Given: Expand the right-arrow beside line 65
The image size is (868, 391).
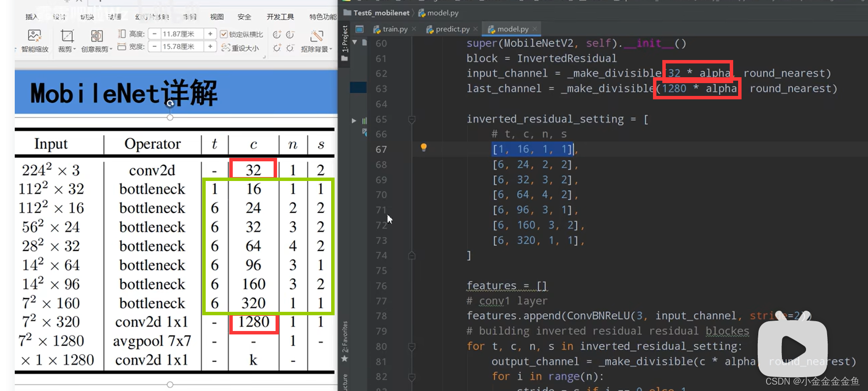Looking at the screenshot, I should 354,120.
